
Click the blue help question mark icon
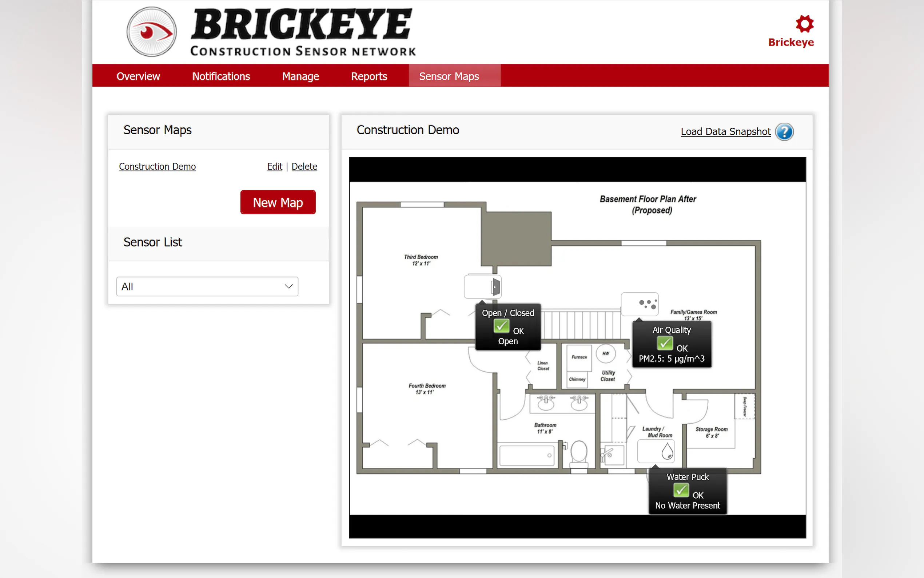coord(784,132)
